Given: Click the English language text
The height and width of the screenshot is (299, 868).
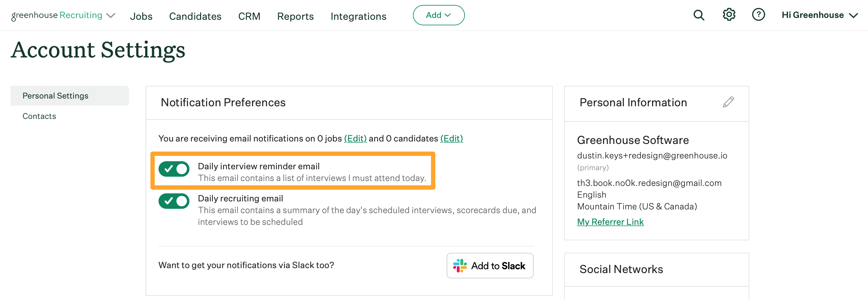Looking at the screenshot, I should click(x=591, y=195).
